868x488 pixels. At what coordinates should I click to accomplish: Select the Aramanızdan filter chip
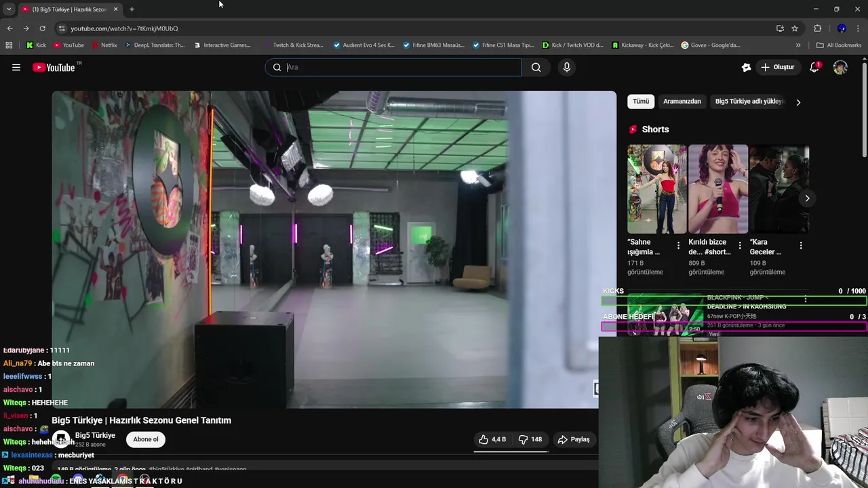[x=682, y=101]
